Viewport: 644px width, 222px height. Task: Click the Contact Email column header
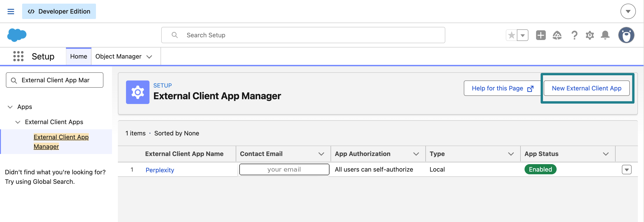click(x=261, y=154)
